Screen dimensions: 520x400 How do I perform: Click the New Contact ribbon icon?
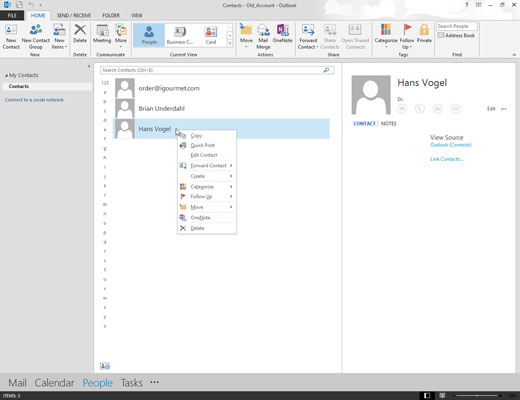[x=11, y=37]
